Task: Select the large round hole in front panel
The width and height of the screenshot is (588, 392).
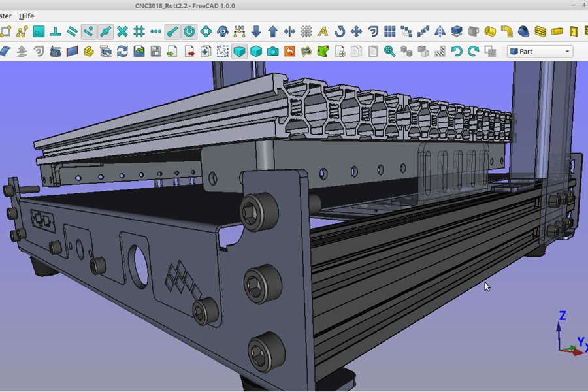Action: point(139,266)
